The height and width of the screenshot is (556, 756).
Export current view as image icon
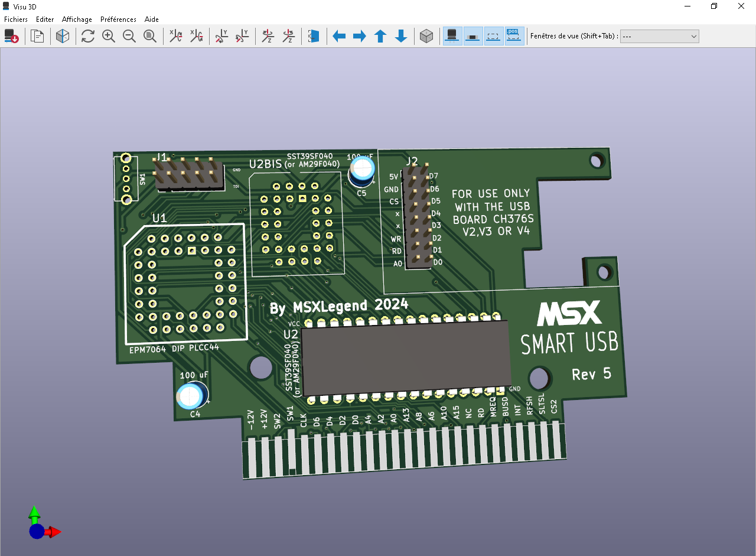click(x=11, y=36)
